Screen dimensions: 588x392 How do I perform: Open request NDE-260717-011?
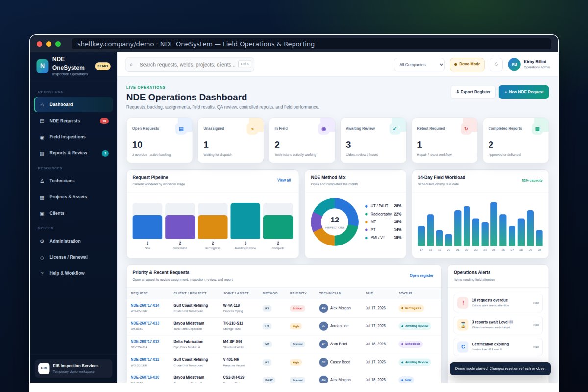click(145, 359)
